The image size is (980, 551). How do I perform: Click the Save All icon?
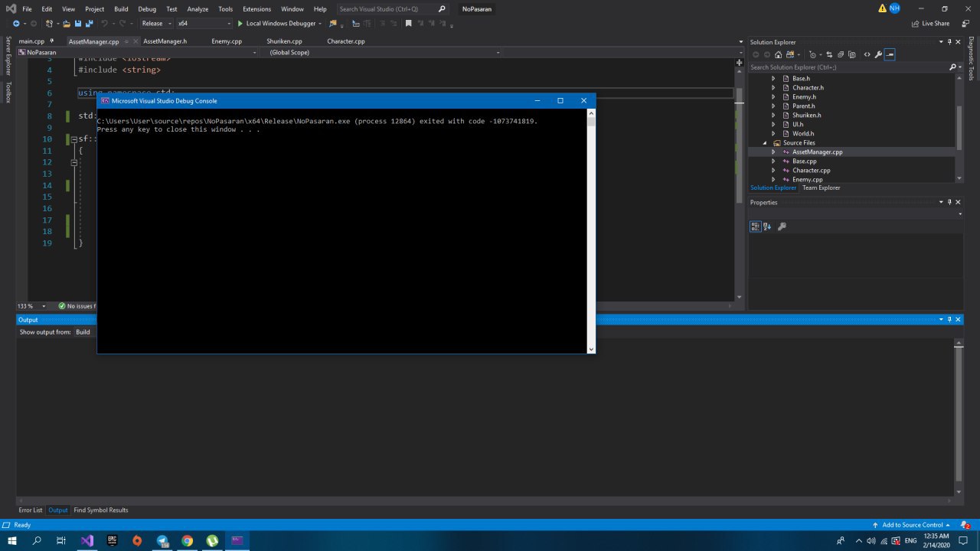[x=90, y=24]
